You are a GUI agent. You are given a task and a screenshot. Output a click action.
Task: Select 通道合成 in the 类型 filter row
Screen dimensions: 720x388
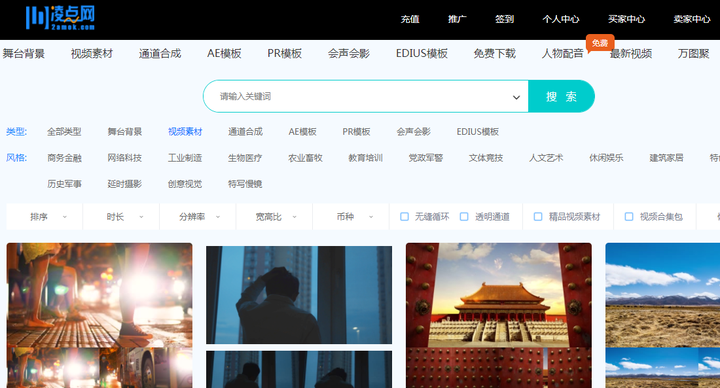point(246,132)
